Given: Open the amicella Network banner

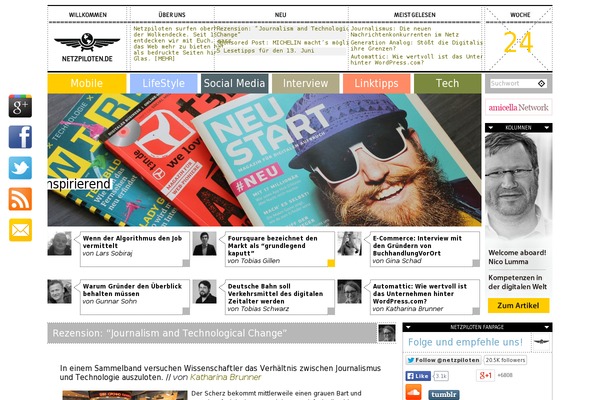Looking at the screenshot, I should tap(518, 108).
